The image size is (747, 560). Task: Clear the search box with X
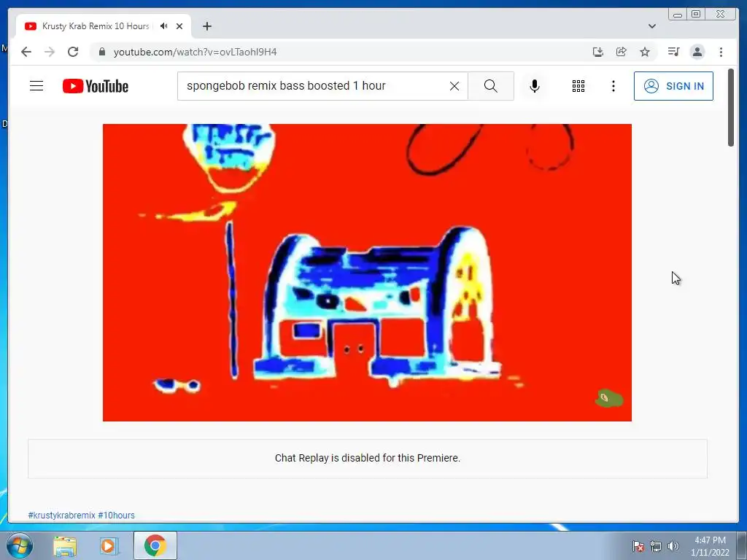click(x=454, y=86)
